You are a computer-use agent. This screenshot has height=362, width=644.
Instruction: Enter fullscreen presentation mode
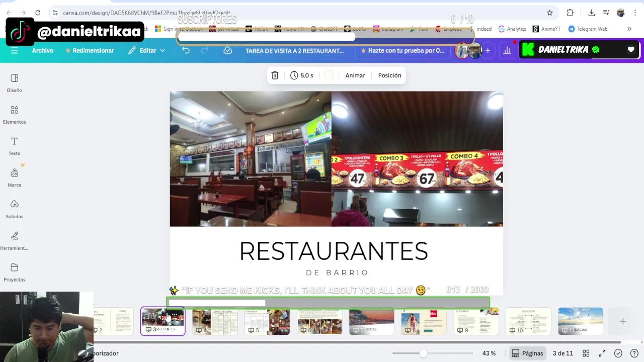coord(602,353)
